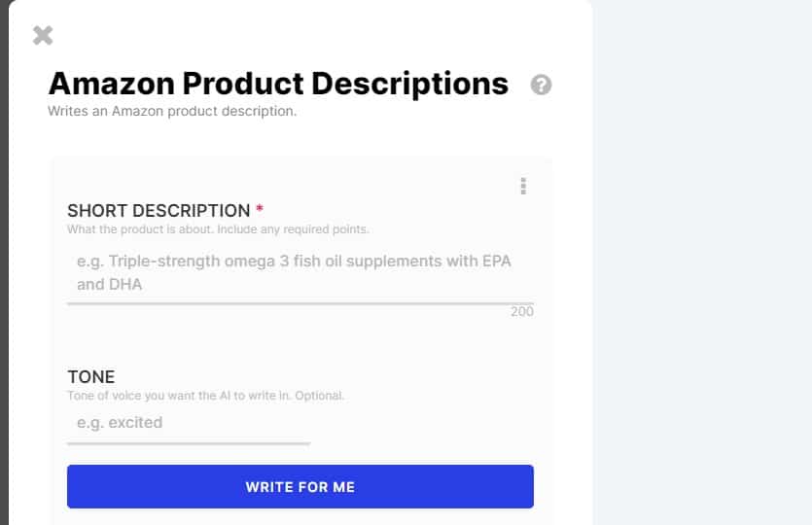Click the WRITE FOR ME button
Viewport: 812px width, 525px height.
coord(300,487)
